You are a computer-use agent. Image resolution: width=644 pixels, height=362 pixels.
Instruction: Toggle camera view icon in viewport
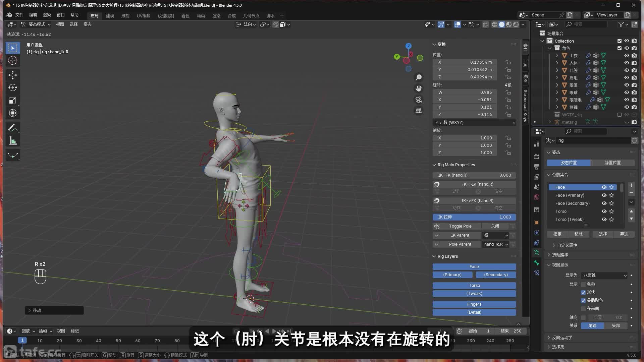[419, 100]
